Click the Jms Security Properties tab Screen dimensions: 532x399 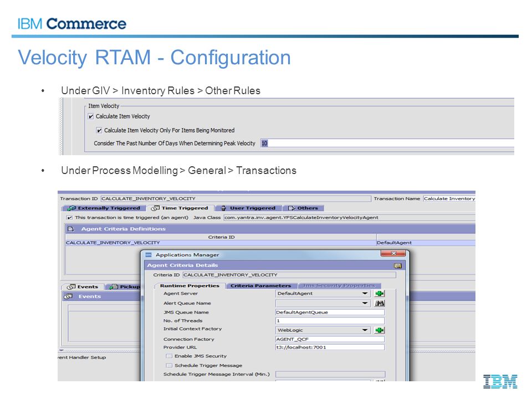tap(339, 286)
